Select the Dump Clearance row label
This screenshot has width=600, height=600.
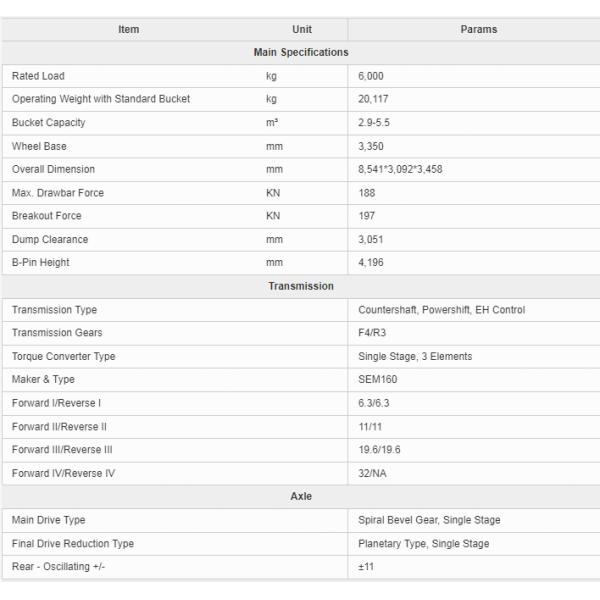click(50, 240)
